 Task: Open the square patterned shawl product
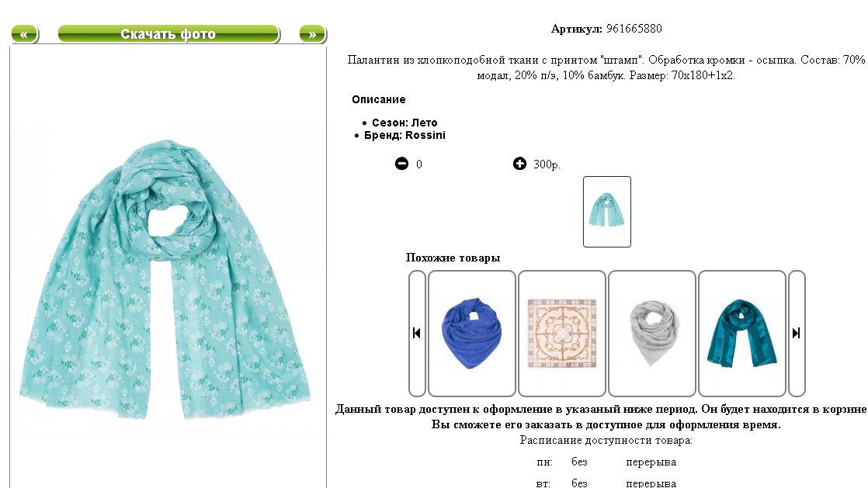point(562,333)
